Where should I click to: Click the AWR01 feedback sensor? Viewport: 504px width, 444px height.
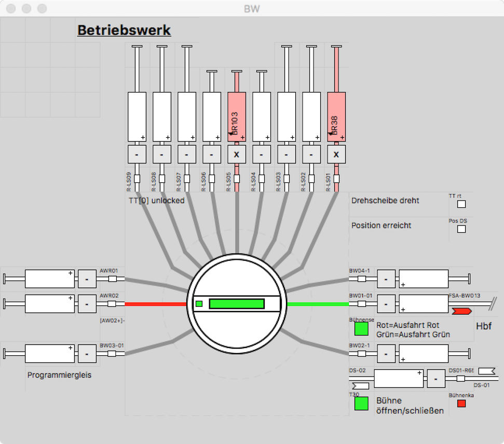click(112, 279)
